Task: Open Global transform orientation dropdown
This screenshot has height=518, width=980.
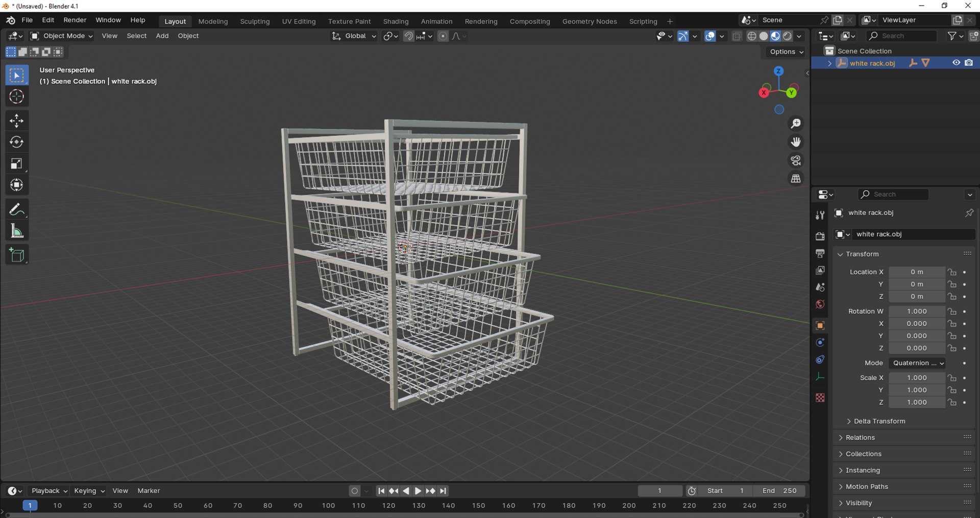Action: click(x=354, y=36)
